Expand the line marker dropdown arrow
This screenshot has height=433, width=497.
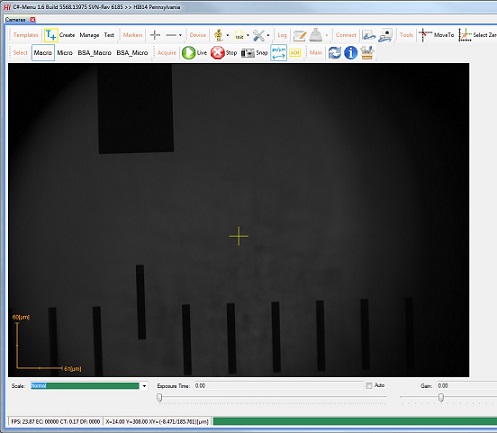pos(180,35)
